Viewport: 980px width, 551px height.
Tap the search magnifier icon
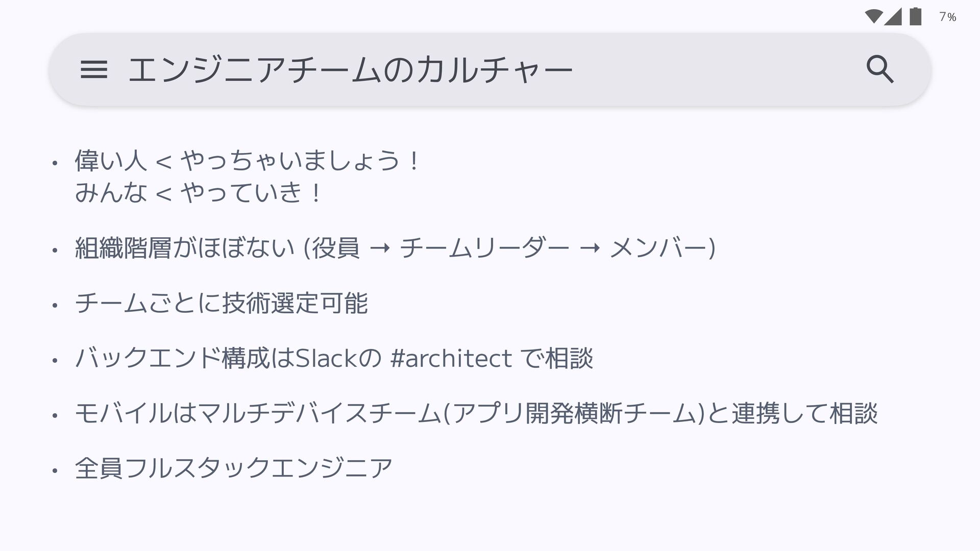tap(880, 70)
